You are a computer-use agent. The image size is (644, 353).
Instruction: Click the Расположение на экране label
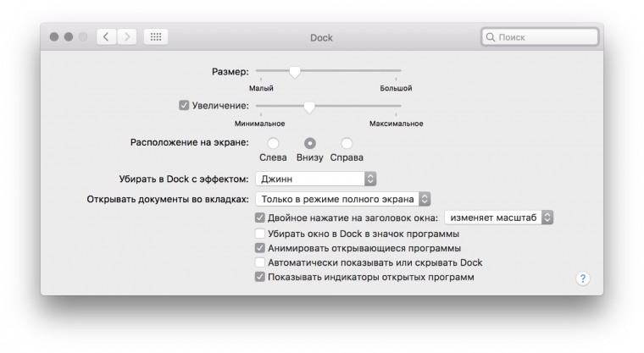point(189,142)
